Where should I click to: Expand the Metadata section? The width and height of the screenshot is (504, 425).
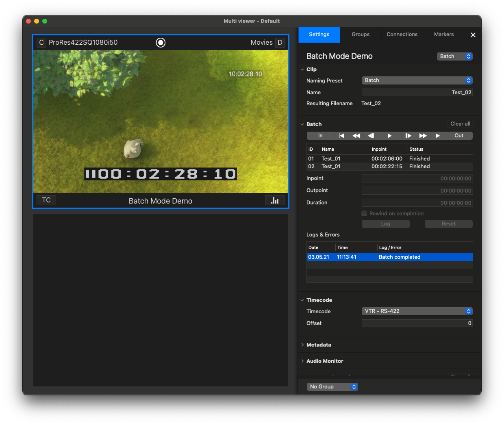click(302, 345)
